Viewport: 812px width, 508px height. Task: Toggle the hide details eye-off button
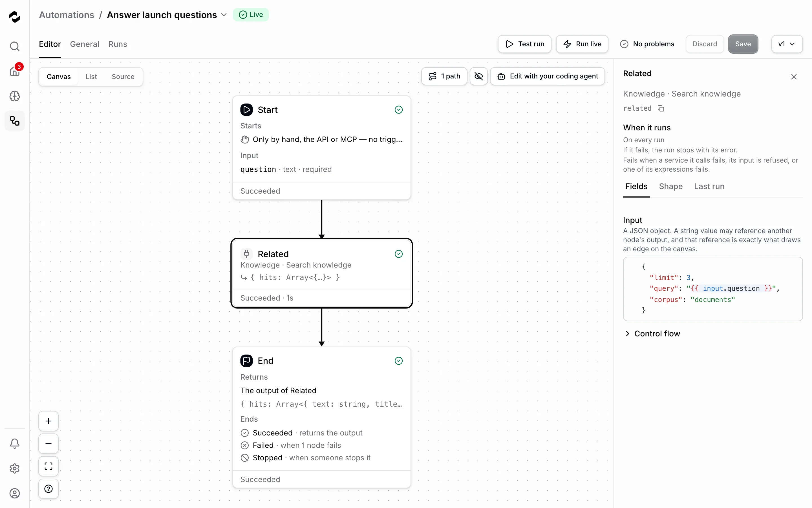click(478, 76)
